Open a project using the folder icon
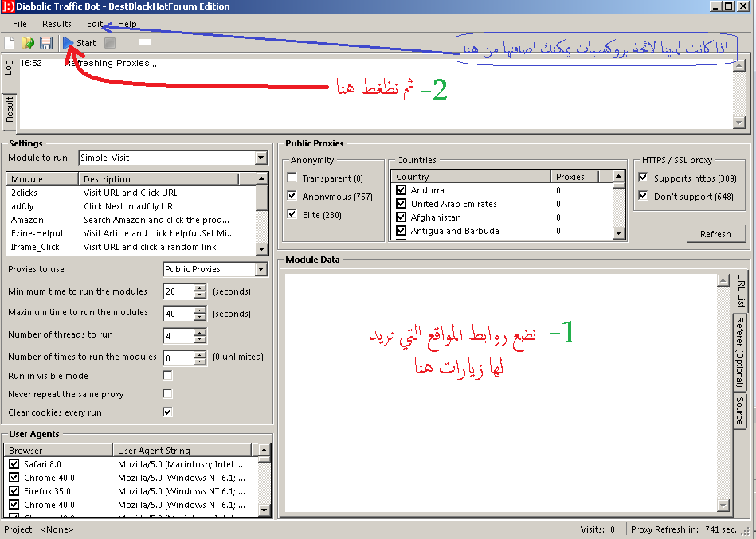 coord(29,43)
